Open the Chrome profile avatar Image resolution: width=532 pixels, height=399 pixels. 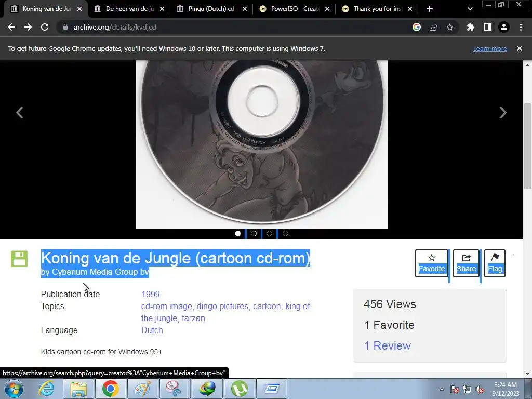(x=504, y=27)
